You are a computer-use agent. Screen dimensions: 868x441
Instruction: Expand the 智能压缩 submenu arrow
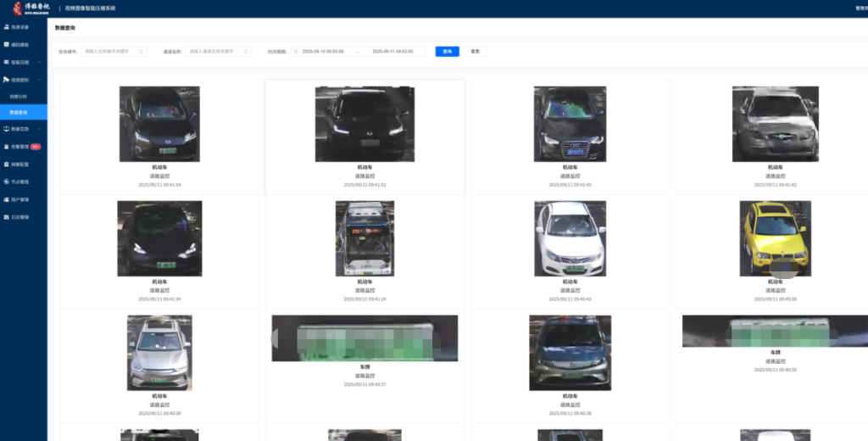pos(37,62)
